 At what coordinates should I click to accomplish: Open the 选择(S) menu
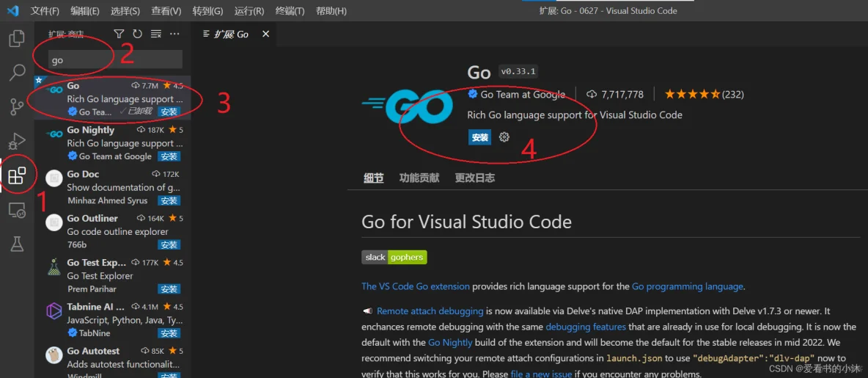pos(125,10)
